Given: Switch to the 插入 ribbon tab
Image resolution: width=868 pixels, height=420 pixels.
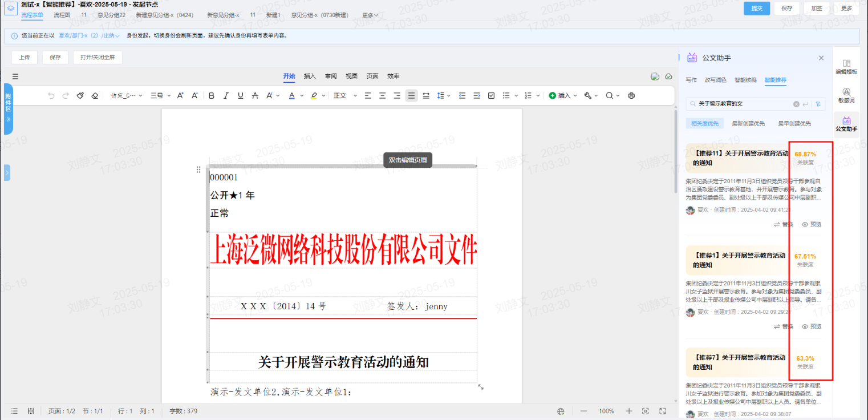Looking at the screenshot, I should (x=310, y=76).
